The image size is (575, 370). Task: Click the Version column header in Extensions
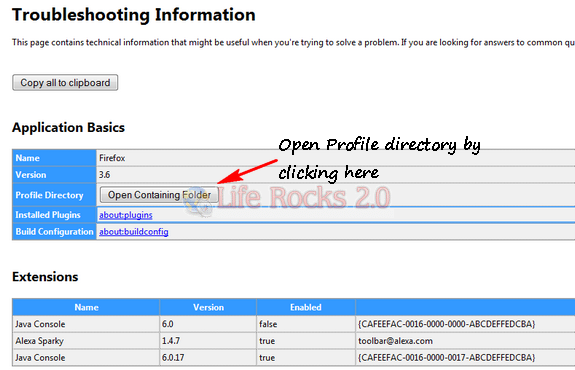(x=208, y=307)
